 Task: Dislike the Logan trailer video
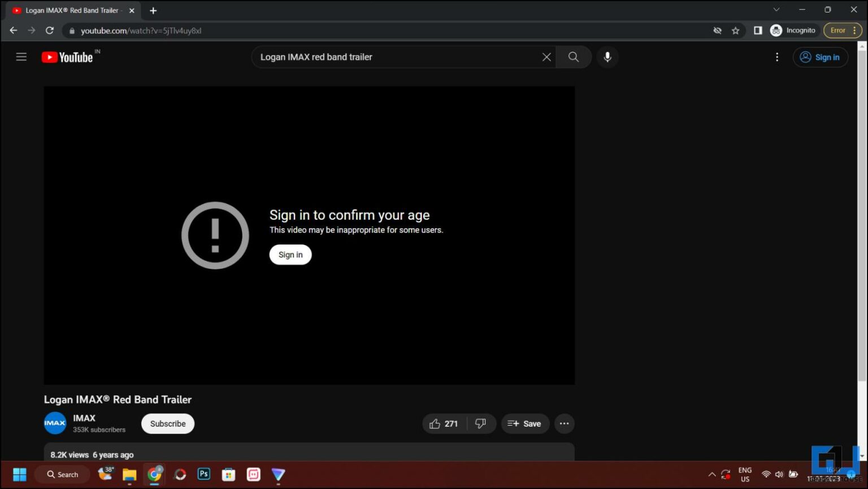click(481, 423)
